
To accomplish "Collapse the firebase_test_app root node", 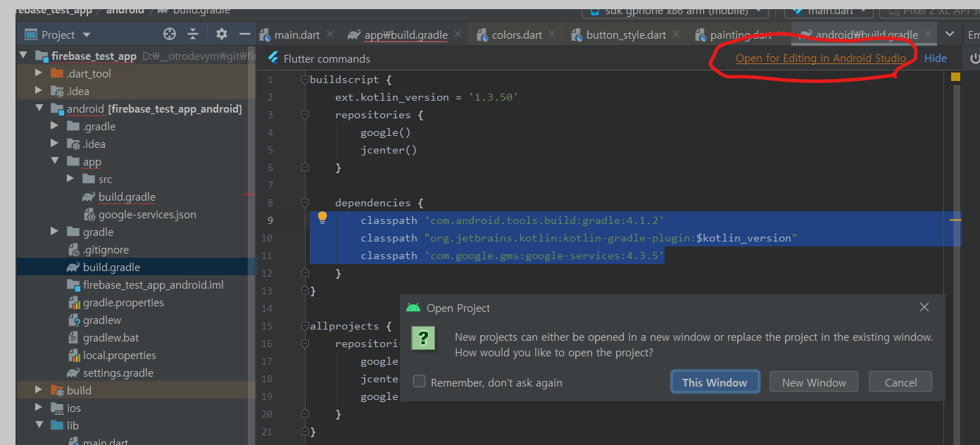I will point(23,56).
